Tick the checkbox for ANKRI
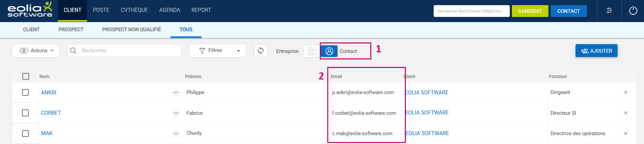 click(x=25, y=92)
